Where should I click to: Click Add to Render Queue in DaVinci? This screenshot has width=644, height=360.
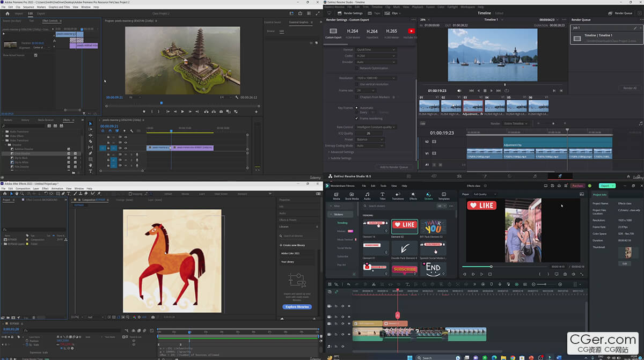tap(394, 167)
